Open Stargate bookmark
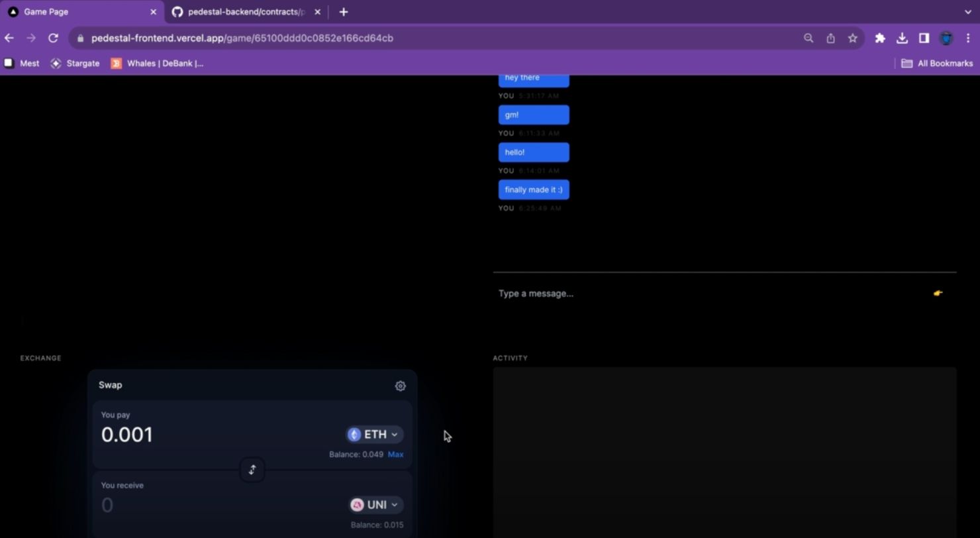The height and width of the screenshot is (538, 980). (x=75, y=64)
